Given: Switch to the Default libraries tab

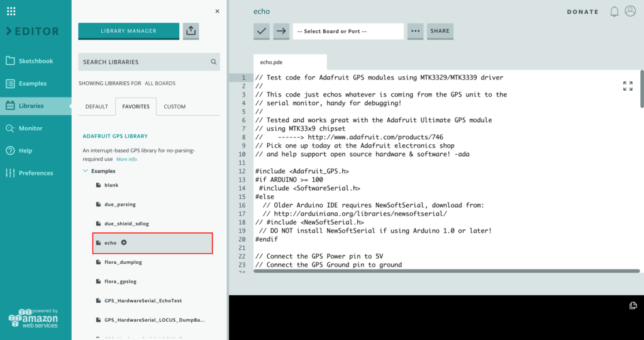Looking at the screenshot, I should coord(96,106).
